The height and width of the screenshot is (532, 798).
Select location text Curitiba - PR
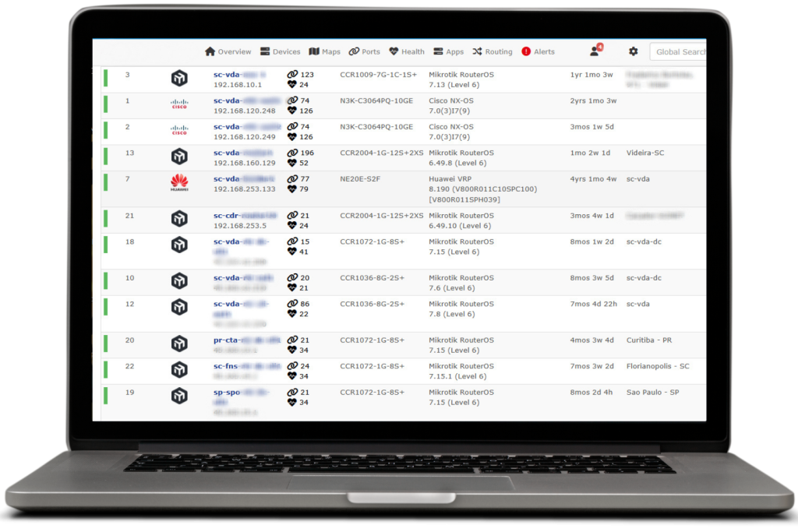click(649, 340)
